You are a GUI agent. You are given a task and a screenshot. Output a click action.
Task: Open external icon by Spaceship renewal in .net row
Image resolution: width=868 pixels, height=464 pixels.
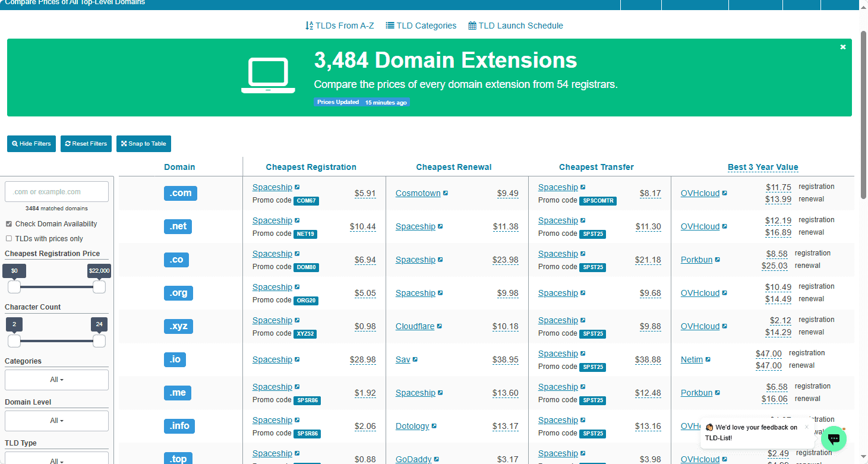click(441, 226)
